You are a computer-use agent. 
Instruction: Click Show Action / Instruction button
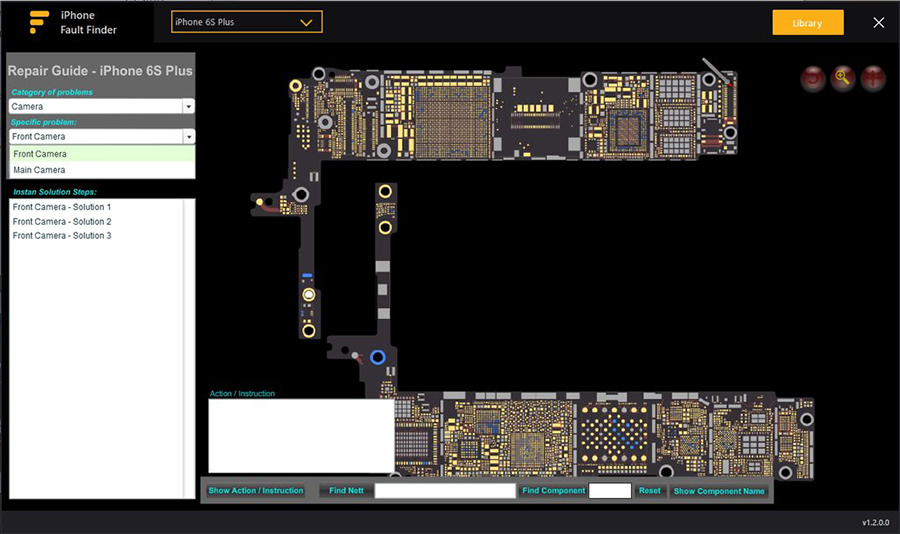(256, 491)
